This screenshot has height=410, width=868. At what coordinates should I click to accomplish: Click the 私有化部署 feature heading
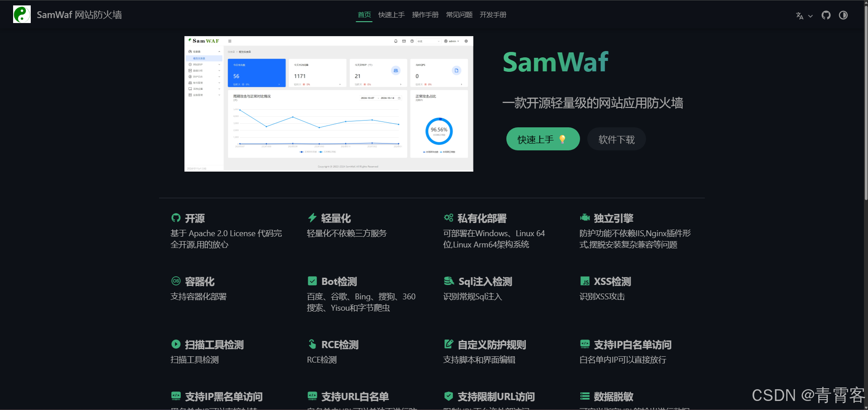[482, 219]
